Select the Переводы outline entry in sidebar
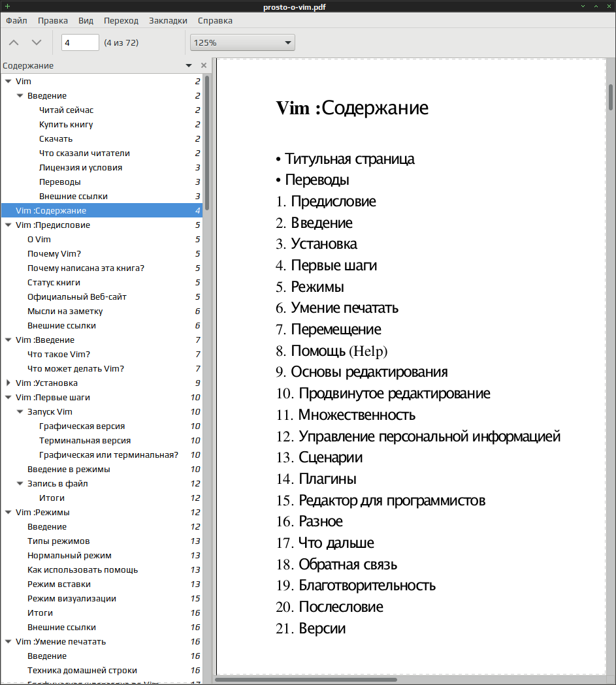Screen dimensions: 616x685 click(x=60, y=182)
